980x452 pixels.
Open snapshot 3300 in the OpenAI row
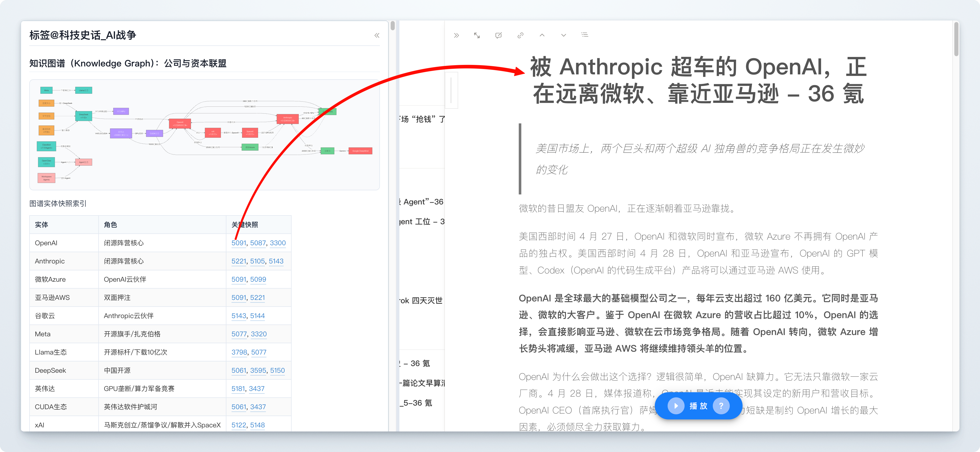pyautogui.click(x=278, y=243)
